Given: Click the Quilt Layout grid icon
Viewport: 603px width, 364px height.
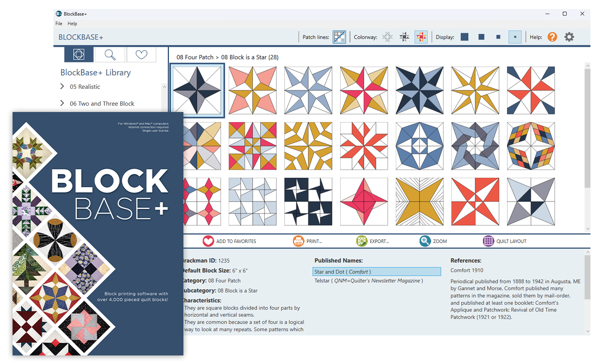Looking at the screenshot, I should (x=488, y=241).
